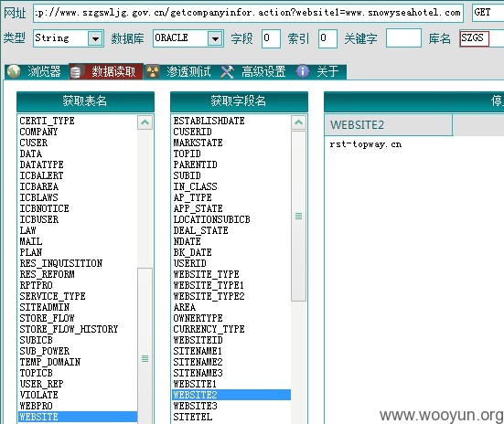Select field CUSERID
This screenshot has height=424, width=504.
(192, 132)
